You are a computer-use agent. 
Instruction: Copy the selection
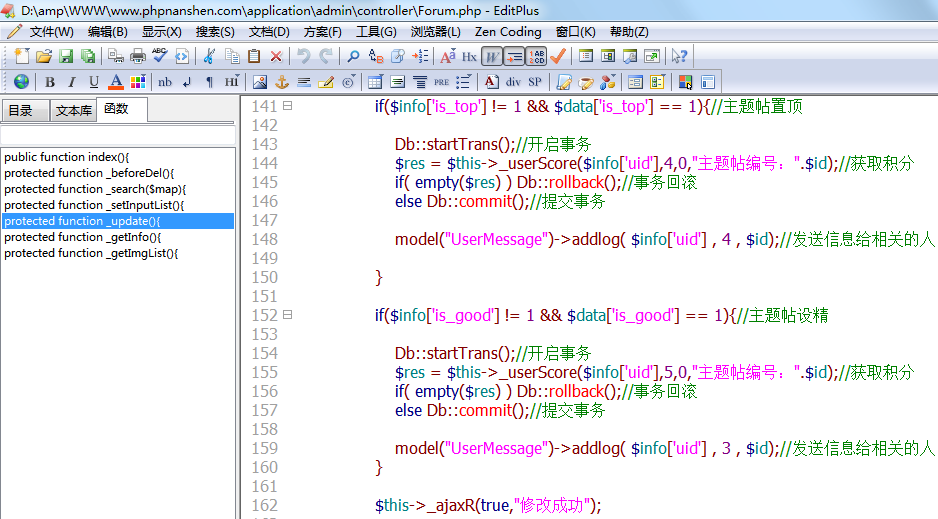(x=232, y=56)
